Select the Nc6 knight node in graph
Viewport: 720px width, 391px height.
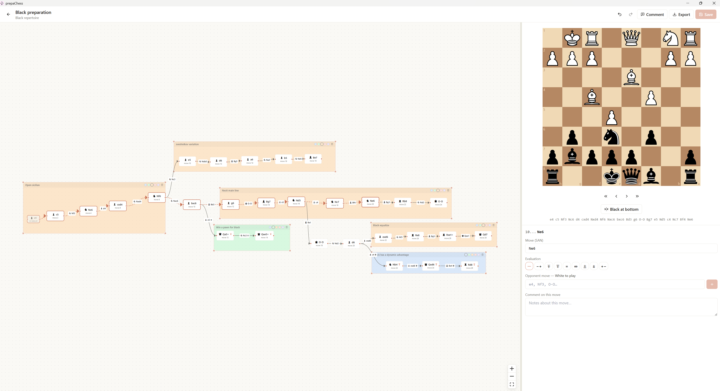(89, 211)
